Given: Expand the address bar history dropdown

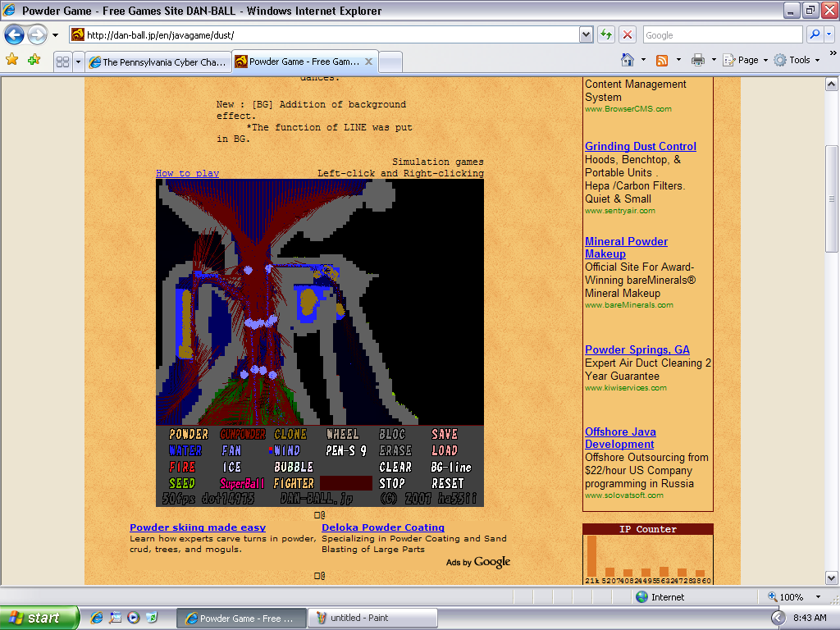Looking at the screenshot, I should (x=586, y=34).
